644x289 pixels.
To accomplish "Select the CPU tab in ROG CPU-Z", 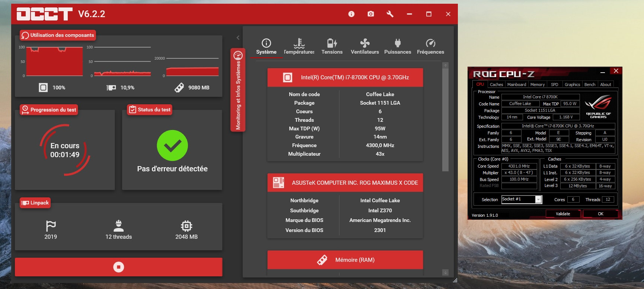I will (480, 84).
